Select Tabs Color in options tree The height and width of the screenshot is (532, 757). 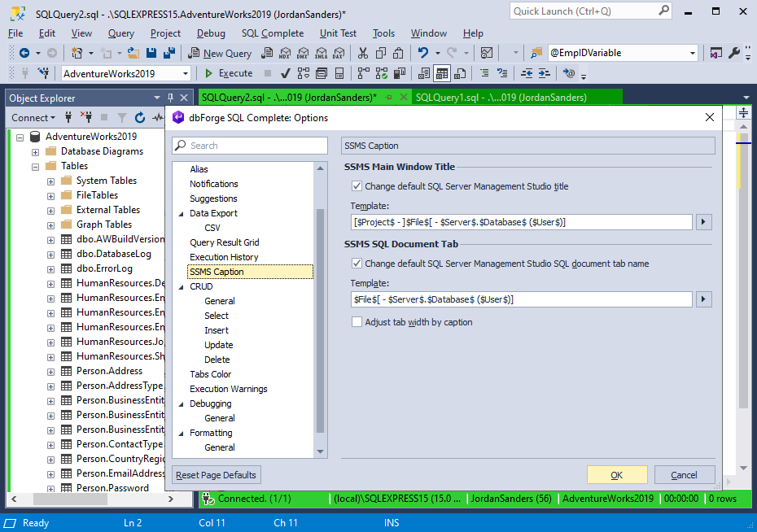[211, 374]
